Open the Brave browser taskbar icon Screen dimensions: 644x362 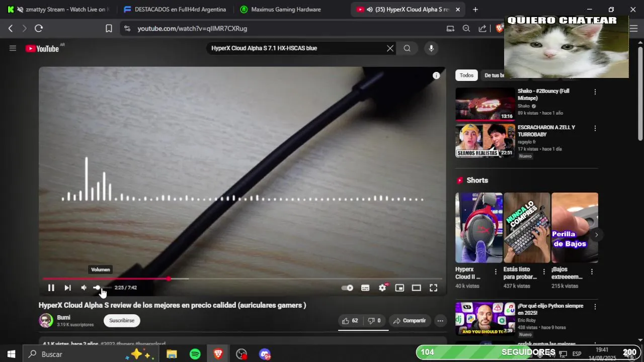[218, 354]
